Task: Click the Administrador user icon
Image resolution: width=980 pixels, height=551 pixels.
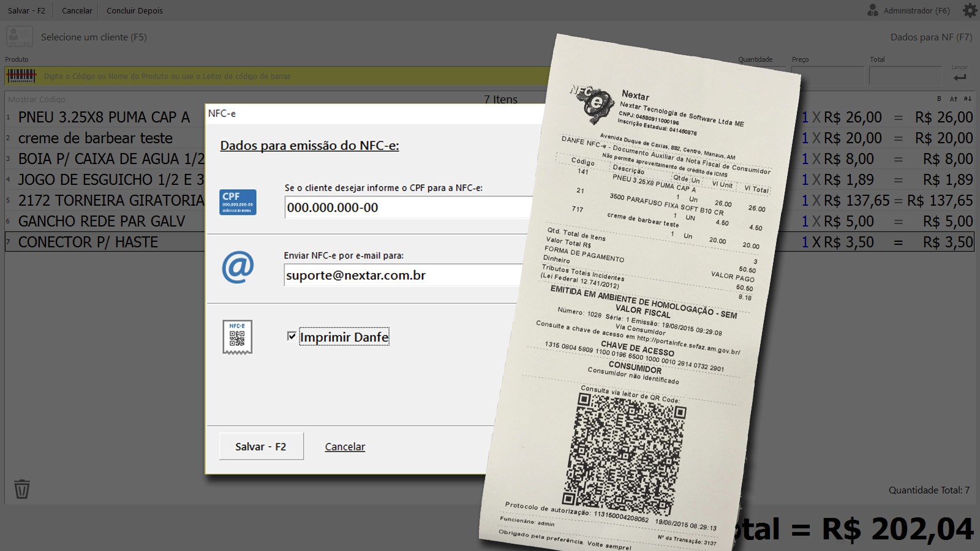Action: pyautogui.click(x=873, y=10)
